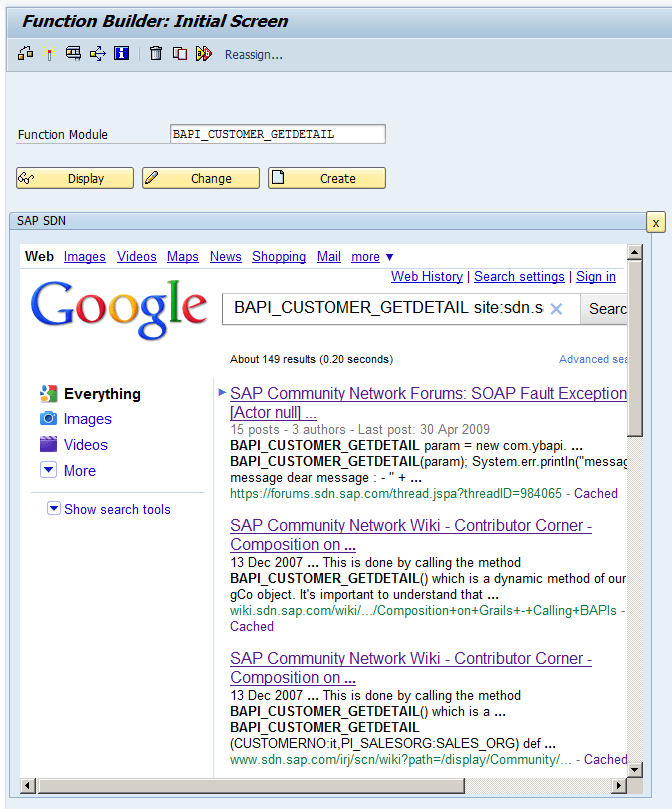Click the Delete trash can toolbar icon
The image size is (672, 809).
pyautogui.click(x=155, y=53)
